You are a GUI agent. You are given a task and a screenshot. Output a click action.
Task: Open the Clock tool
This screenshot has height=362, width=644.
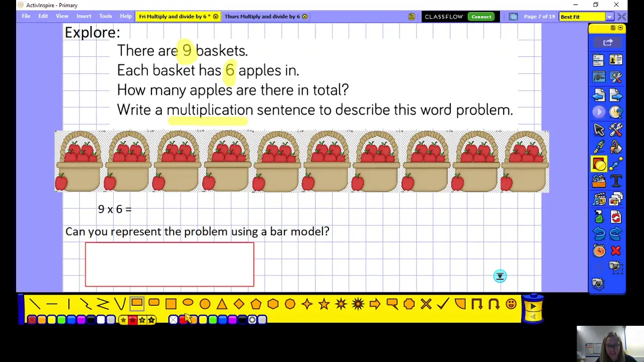point(598,251)
